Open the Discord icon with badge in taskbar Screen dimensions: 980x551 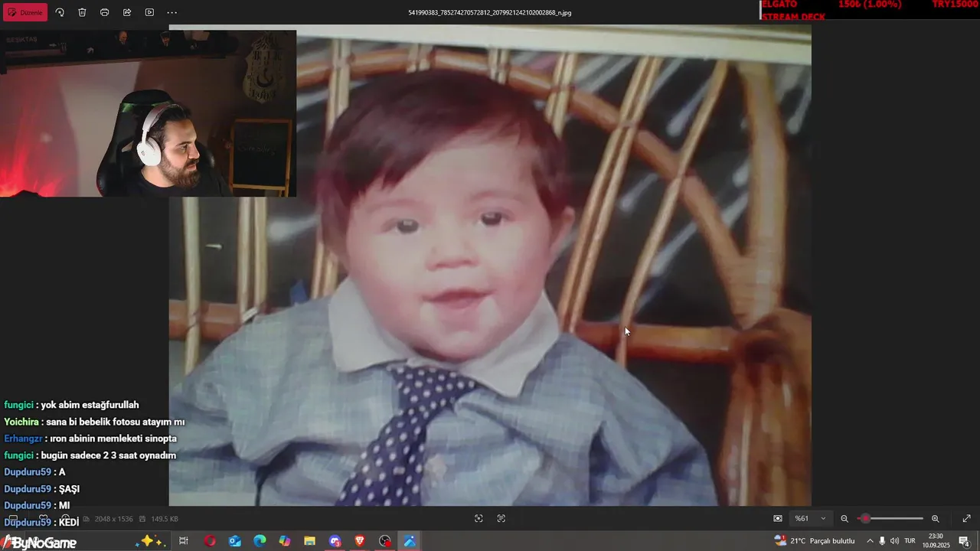(x=335, y=541)
